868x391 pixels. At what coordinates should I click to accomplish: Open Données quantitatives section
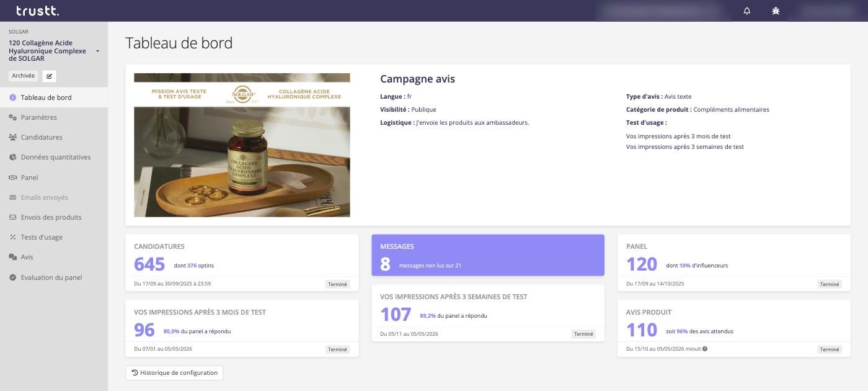[54, 157]
